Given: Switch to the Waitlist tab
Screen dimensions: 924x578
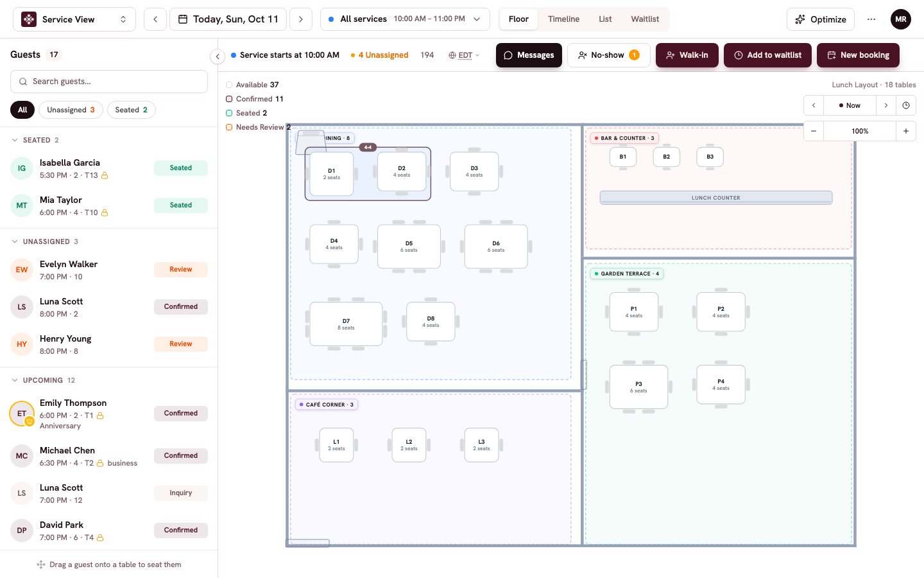Looking at the screenshot, I should tap(645, 19).
